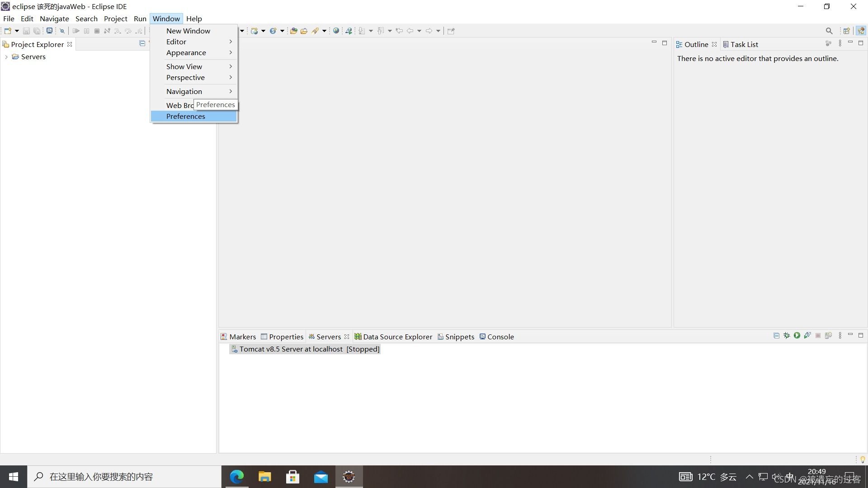This screenshot has width=868, height=488.
Task: Select Preferences from Window menu
Action: coord(186,116)
